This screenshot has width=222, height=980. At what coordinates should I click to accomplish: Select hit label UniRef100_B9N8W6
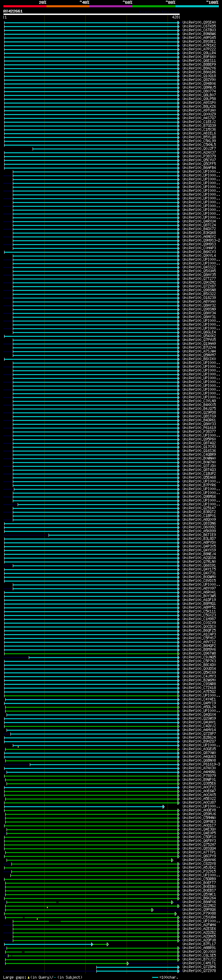(199, 34)
